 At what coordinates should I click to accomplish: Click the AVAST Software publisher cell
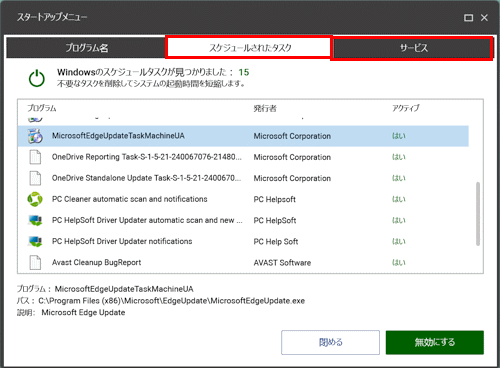point(282,263)
